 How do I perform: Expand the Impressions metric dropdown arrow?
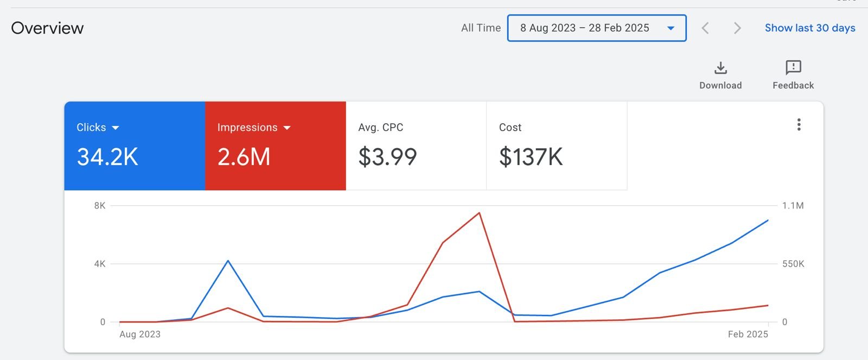point(287,128)
